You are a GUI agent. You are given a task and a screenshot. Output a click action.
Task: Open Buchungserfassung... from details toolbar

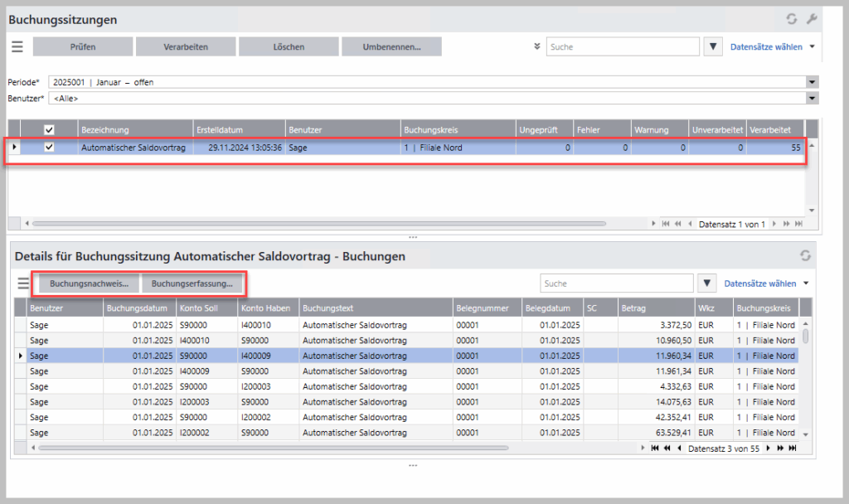click(x=192, y=283)
